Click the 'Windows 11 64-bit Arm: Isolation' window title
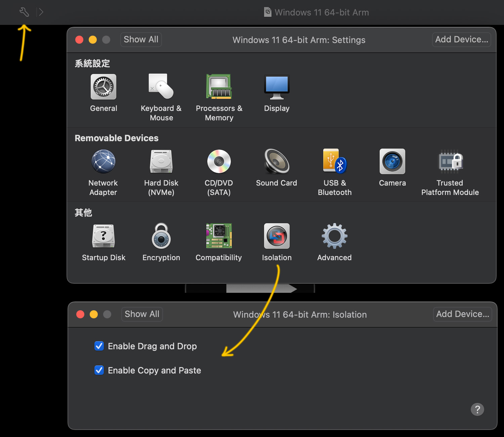 click(300, 315)
